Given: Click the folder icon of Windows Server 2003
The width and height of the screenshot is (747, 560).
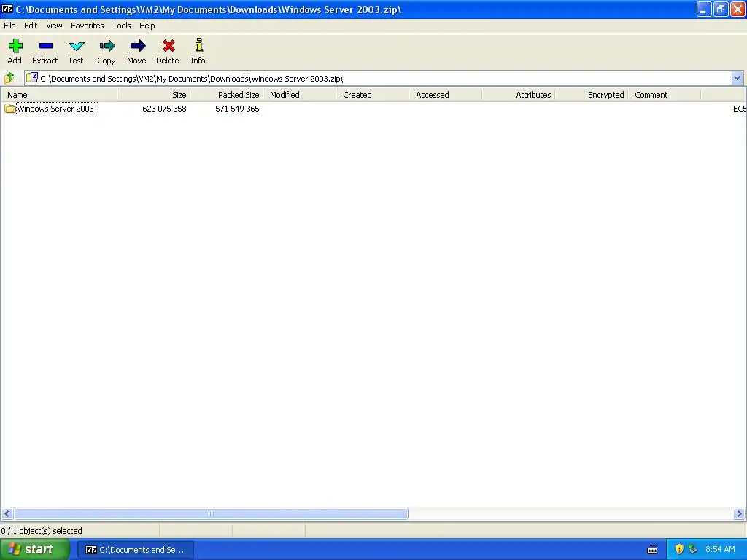Looking at the screenshot, I should (9, 109).
